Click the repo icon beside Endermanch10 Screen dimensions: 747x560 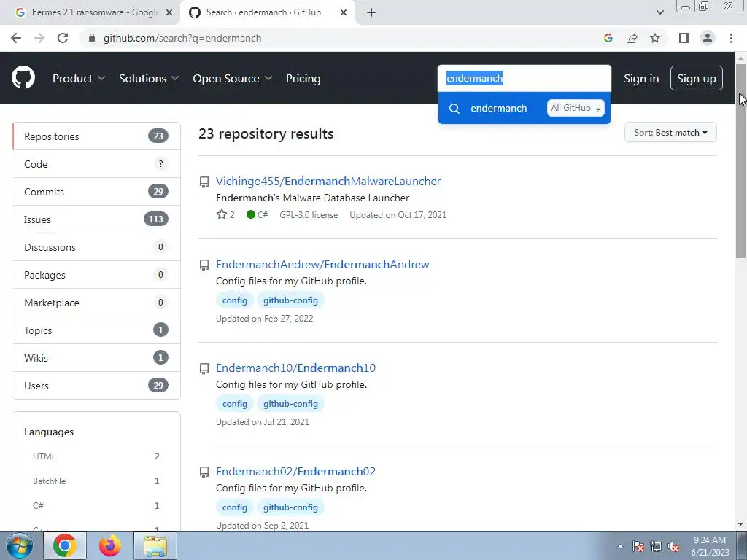tap(204, 368)
